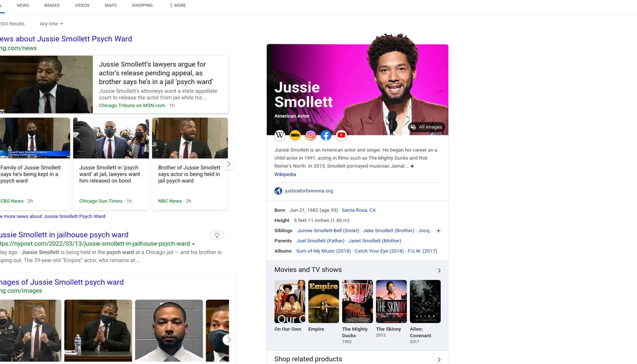The image size is (637, 364).
Task: Advance the news carousel with right arrow
Action: coord(228,164)
